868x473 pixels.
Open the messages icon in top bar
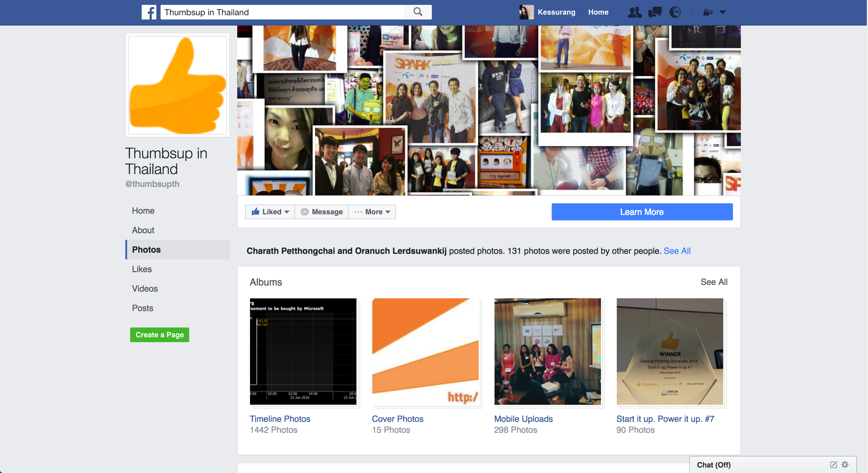tap(655, 12)
